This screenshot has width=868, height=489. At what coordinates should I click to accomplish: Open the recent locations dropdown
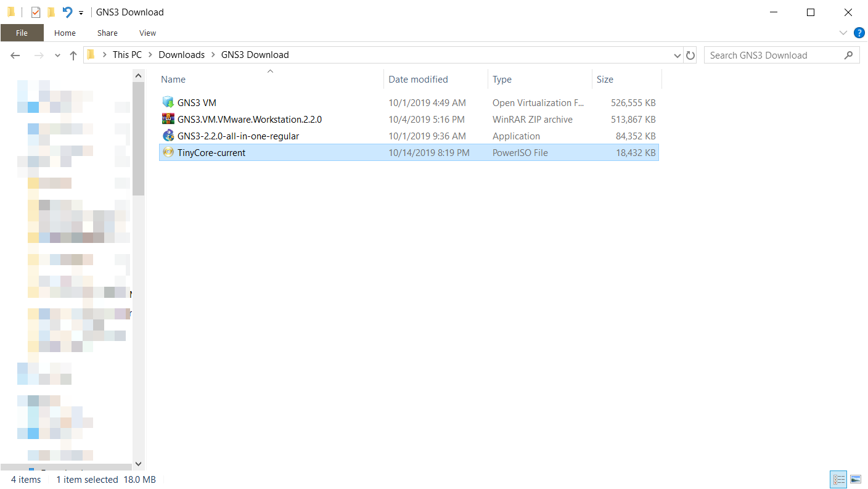(x=57, y=55)
